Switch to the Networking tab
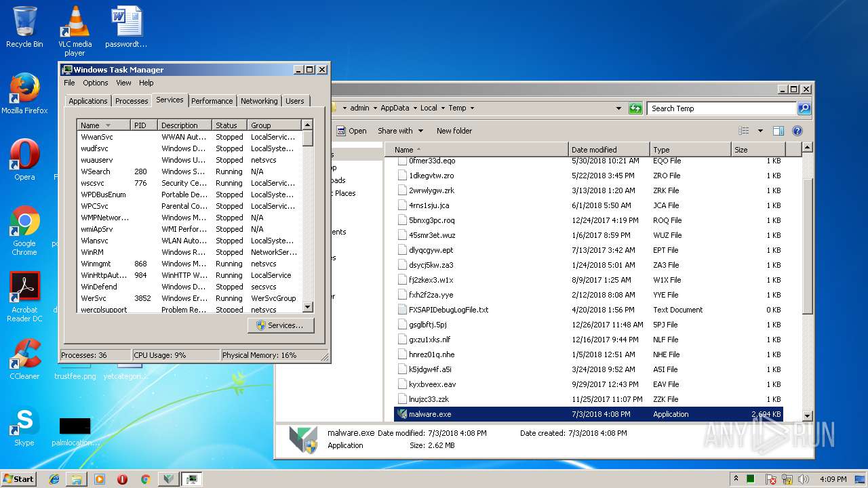Viewport: 868px width, 488px height. (x=259, y=101)
